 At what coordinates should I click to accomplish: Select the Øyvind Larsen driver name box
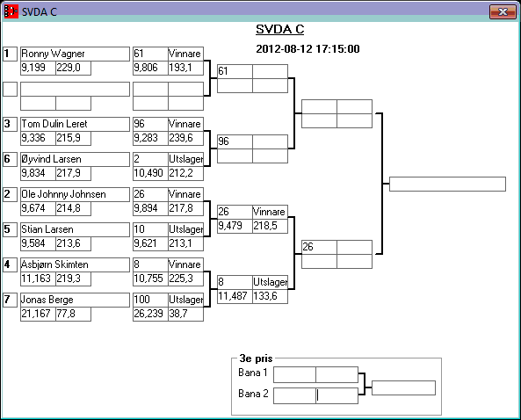tap(75, 159)
